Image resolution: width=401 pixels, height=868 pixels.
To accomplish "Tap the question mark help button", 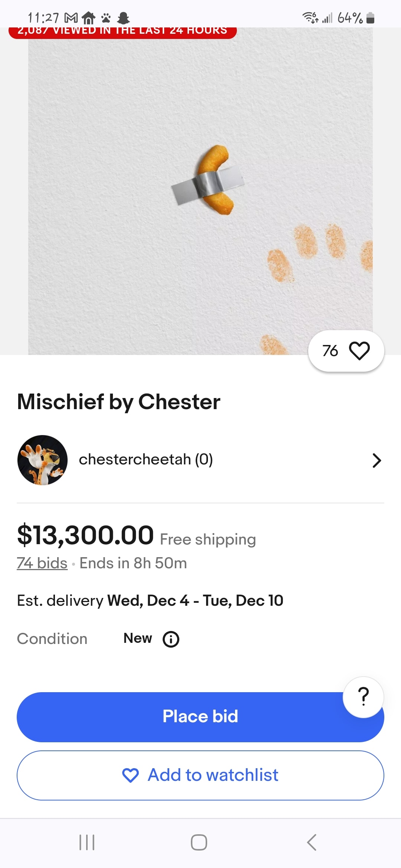I will click(x=363, y=697).
